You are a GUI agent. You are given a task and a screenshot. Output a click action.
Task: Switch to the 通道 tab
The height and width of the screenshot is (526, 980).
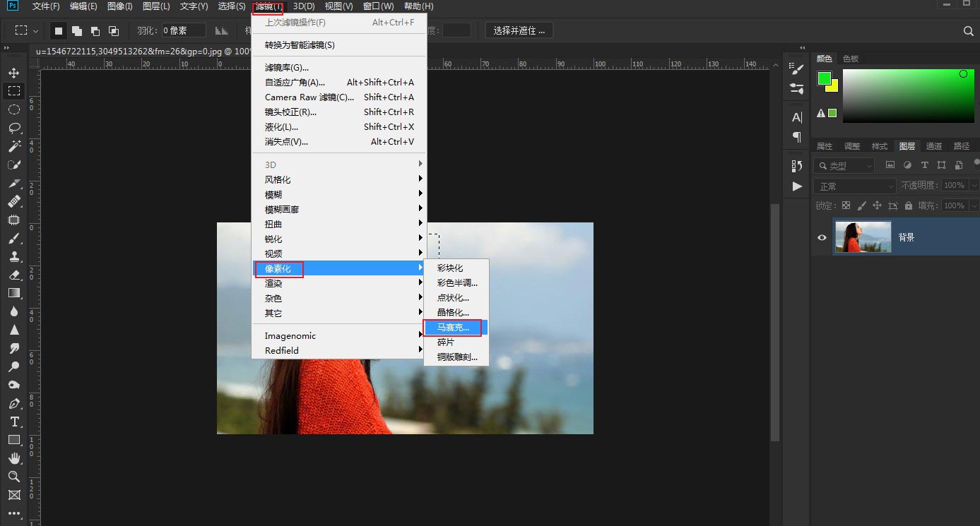point(933,145)
